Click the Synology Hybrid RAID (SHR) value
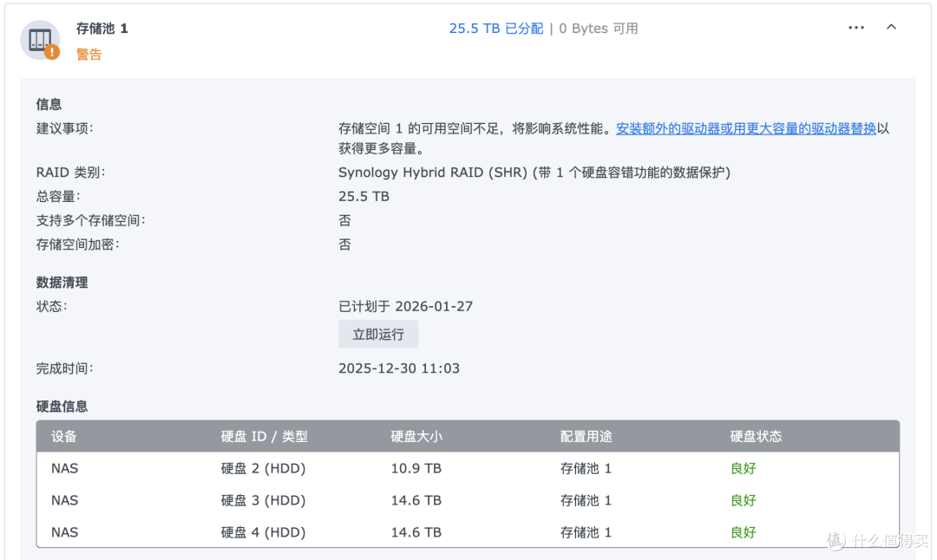Image resolution: width=937 pixels, height=560 pixels. point(534,173)
